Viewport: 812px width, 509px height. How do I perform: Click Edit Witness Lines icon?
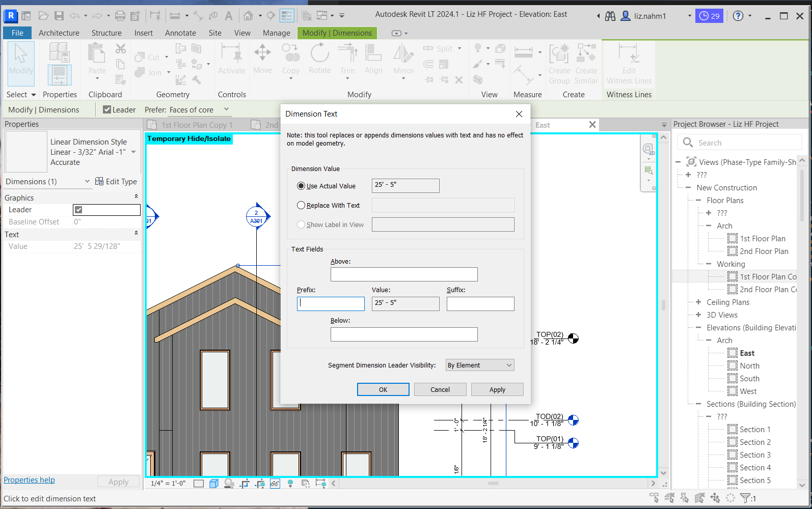(629, 53)
